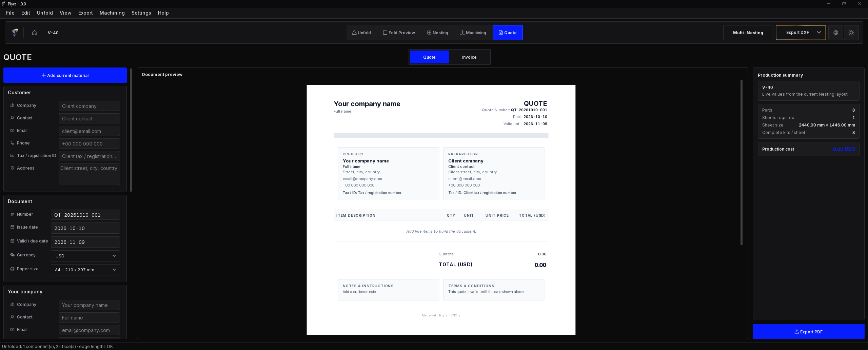
Task: Open the Nesting tab
Action: point(438,33)
